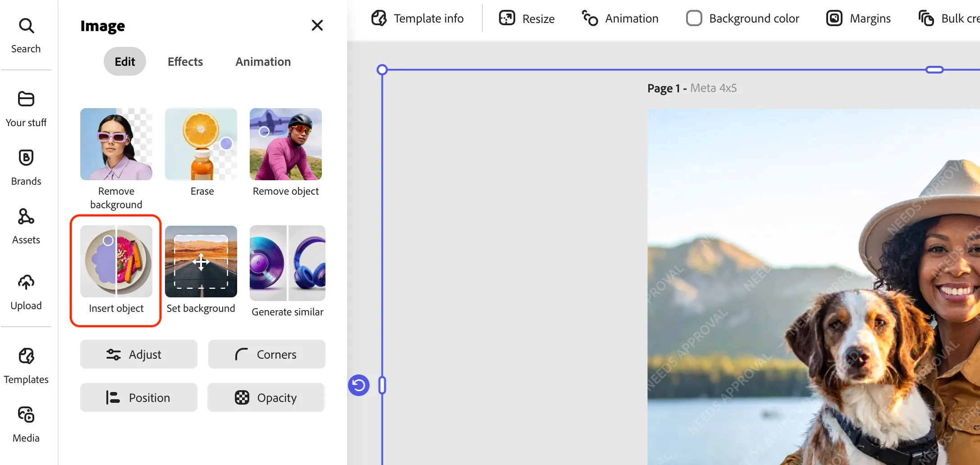Click the top edge selection handle

pos(934,69)
